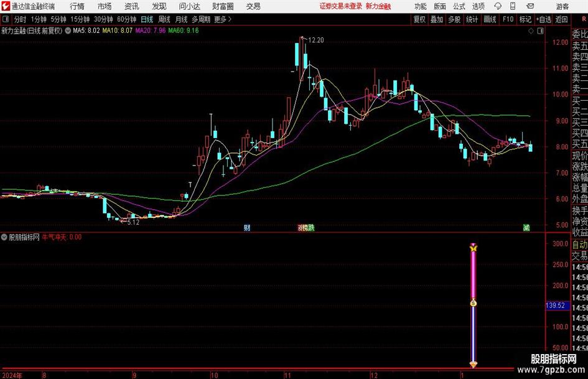This screenshot has width=588, height=379.
Task: Open the 多周期 multi-period option
Action: tap(201, 19)
